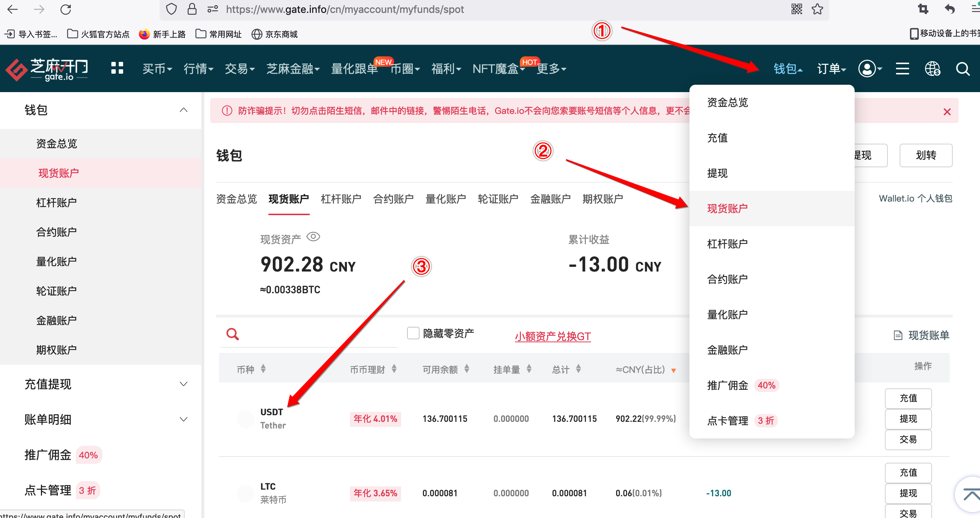Screen dimensions: 980x518
Task: Open the language and currency globe icon
Action: 932,69
